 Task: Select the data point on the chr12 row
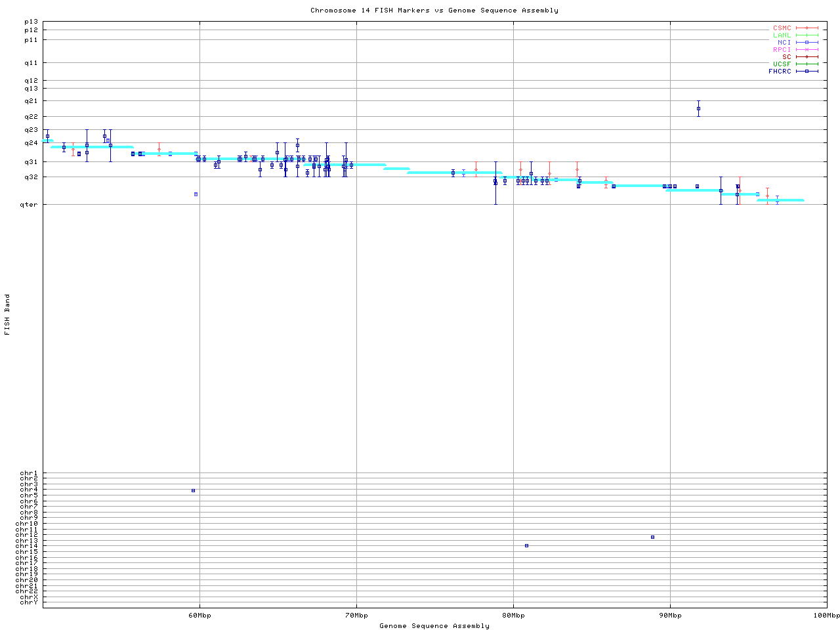click(x=652, y=537)
